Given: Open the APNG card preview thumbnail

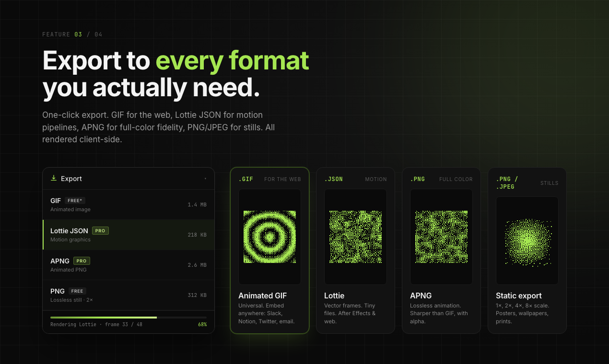Looking at the screenshot, I should click(441, 237).
